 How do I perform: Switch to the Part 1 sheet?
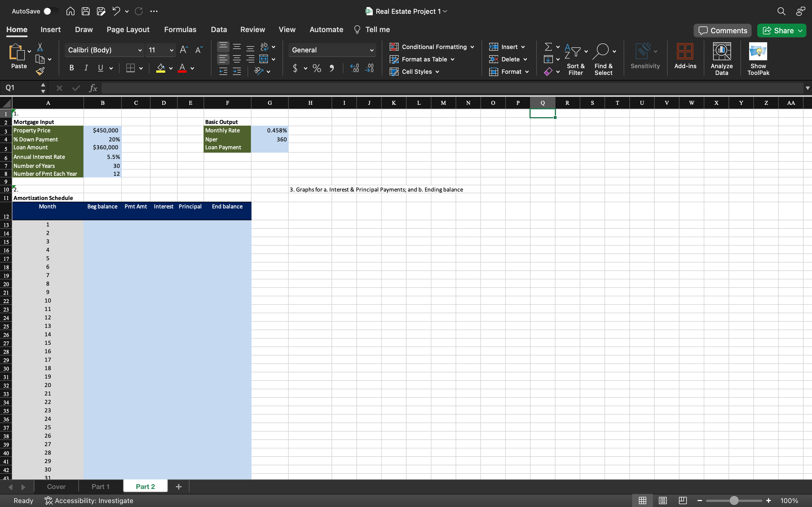[x=100, y=486]
